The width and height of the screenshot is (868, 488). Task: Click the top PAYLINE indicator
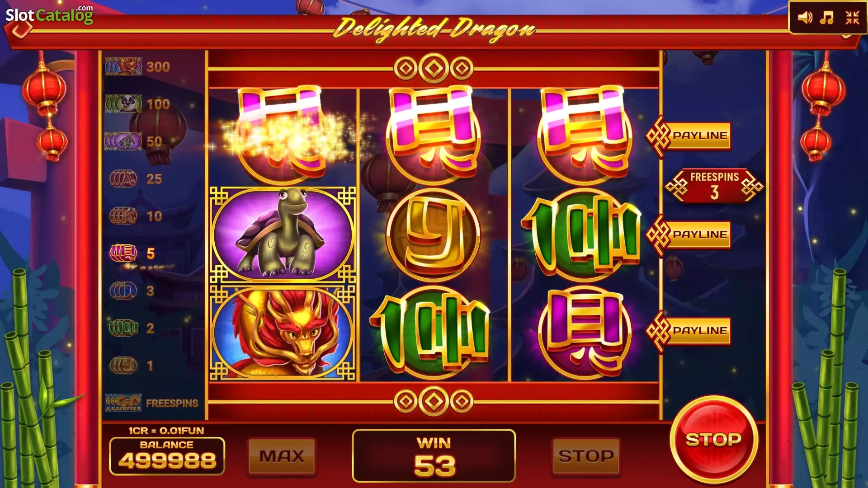(689, 136)
